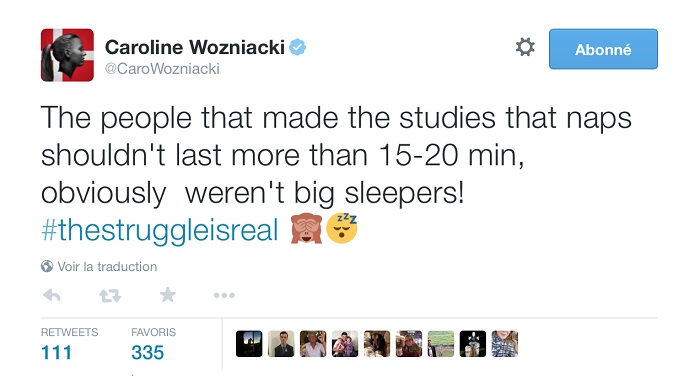Retweet this tweet using the retweet icon
Viewport: 700px width, 378px height.
110,295
